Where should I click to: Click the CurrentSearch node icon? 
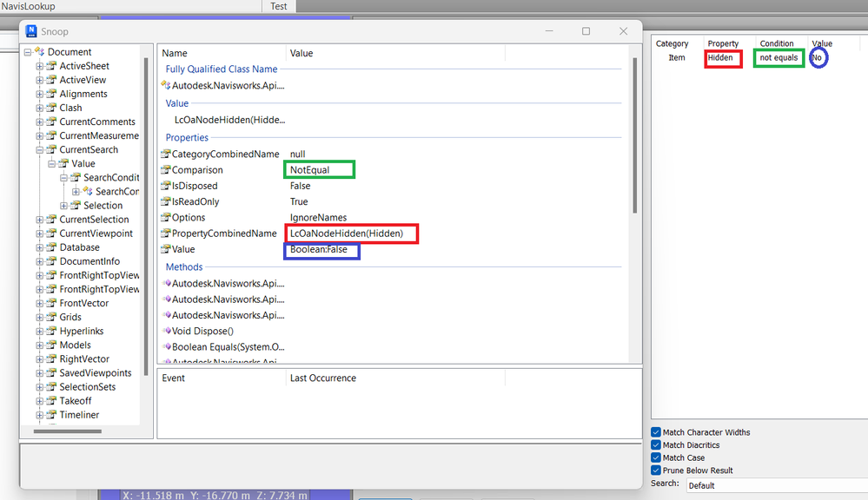coord(51,149)
